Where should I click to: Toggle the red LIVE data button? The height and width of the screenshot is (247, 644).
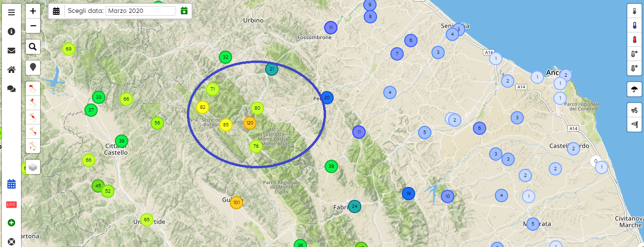click(11, 205)
